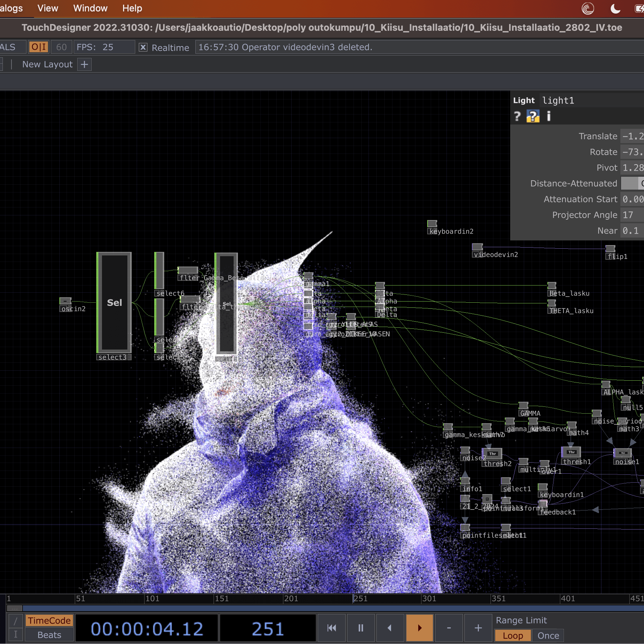The image size is (644, 644).
Task: Pause the timeline playback
Action: [x=361, y=628]
